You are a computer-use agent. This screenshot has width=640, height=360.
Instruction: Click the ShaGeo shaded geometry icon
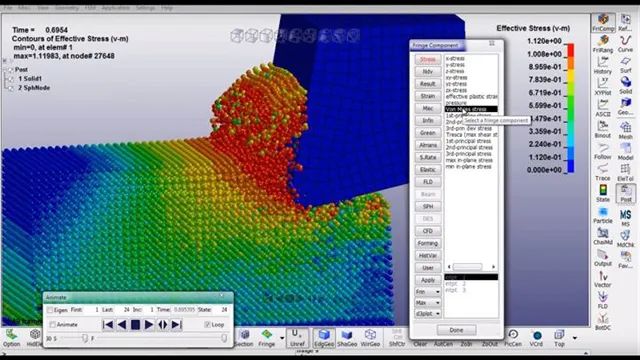click(347, 338)
